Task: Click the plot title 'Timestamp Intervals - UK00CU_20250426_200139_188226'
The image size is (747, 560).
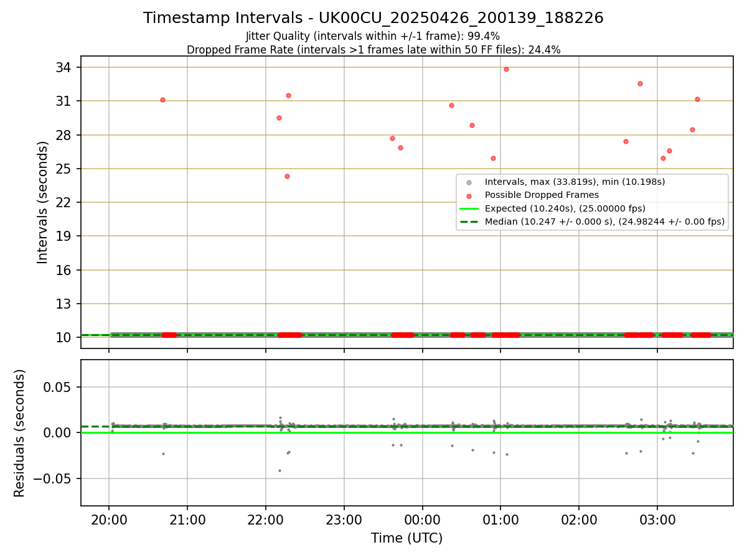Action: [373, 18]
